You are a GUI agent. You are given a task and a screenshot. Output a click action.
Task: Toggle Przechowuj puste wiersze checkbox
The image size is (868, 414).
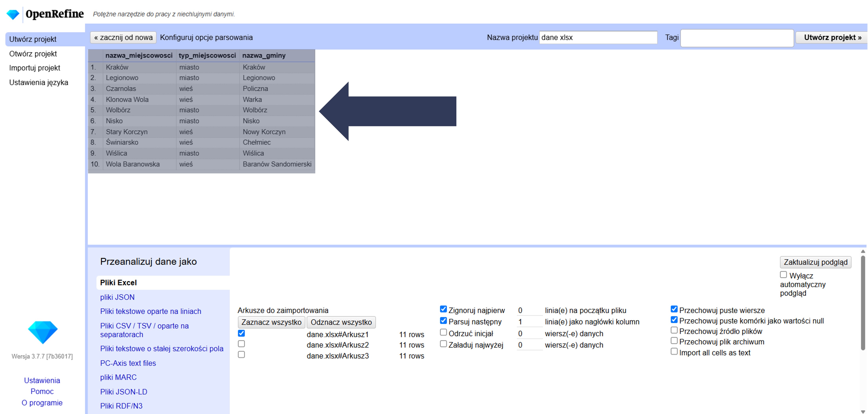coord(674,309)
